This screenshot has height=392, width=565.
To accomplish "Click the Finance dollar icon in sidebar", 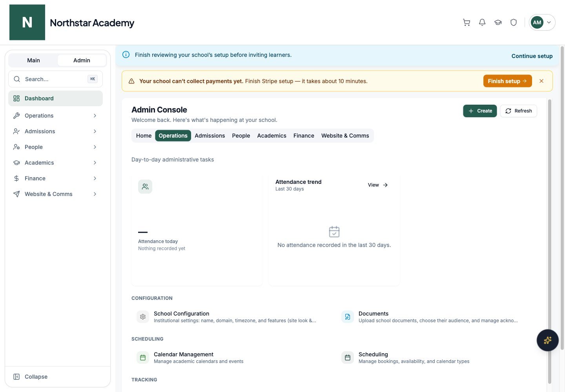I will (16, 178).
